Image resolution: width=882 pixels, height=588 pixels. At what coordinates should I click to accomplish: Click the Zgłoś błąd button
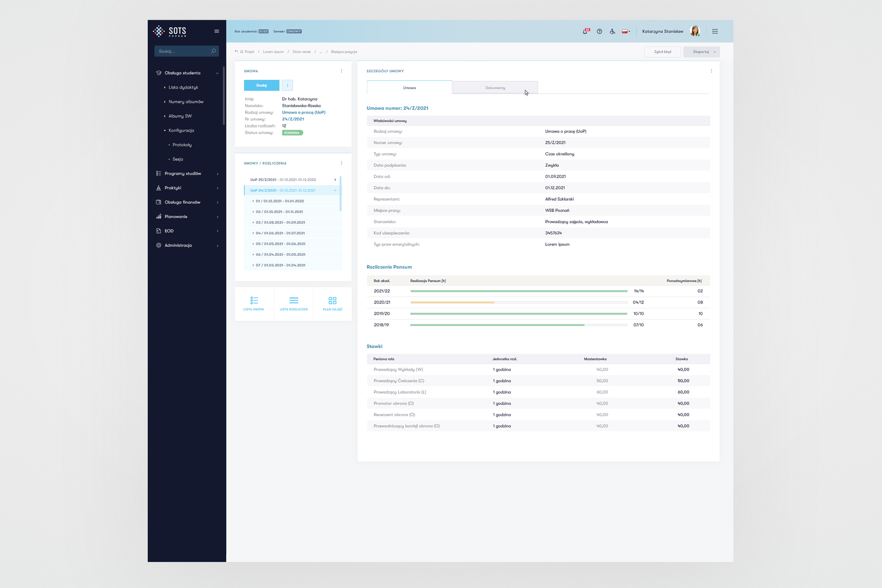[662, 52]
